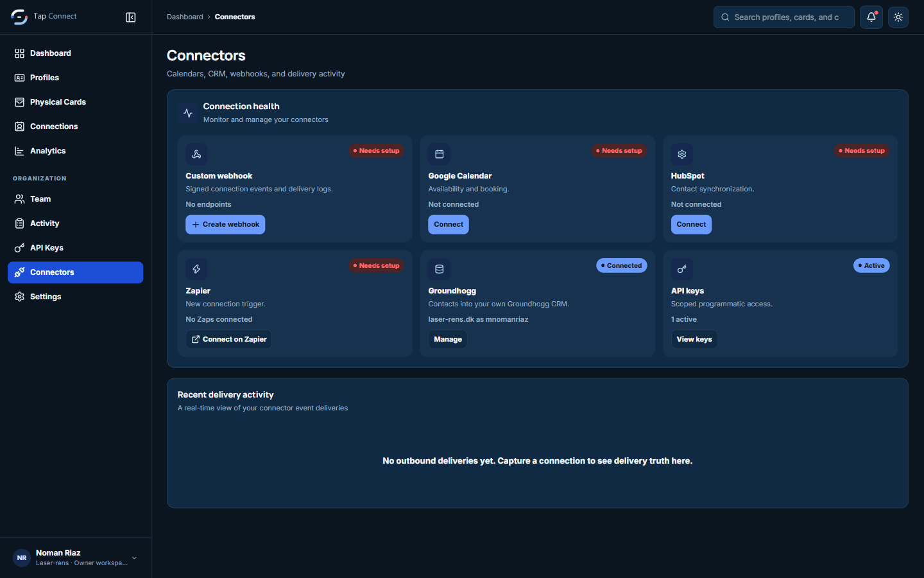The height and width of the screenshot is (578, 924).
Task: Click the 'laser-rens.dk as mnomanriaz' text
Action: pyautogui.click(x=478, y=320)
